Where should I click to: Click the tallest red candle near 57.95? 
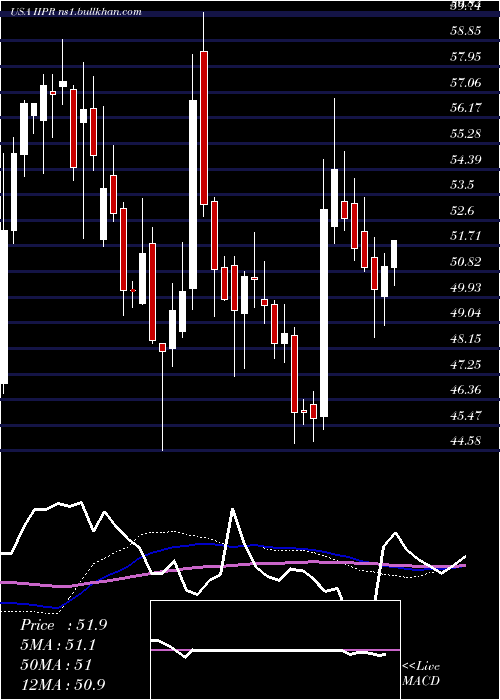tap(204, 128)
